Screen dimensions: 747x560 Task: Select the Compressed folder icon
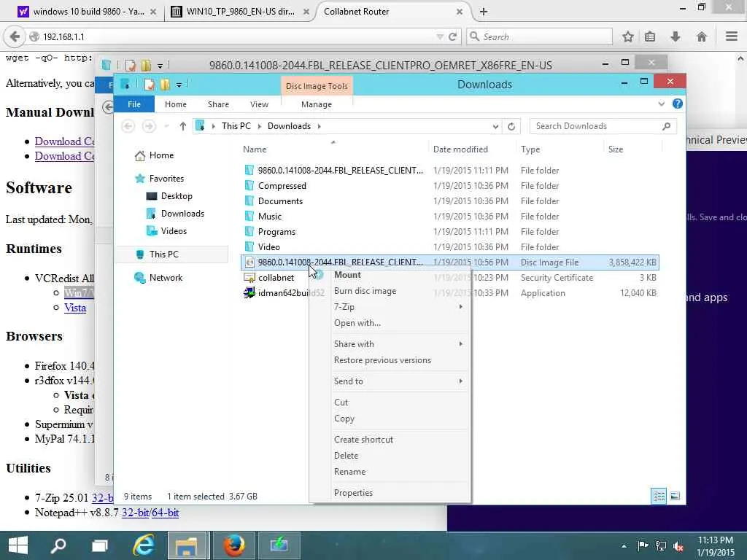click(249, 186)
